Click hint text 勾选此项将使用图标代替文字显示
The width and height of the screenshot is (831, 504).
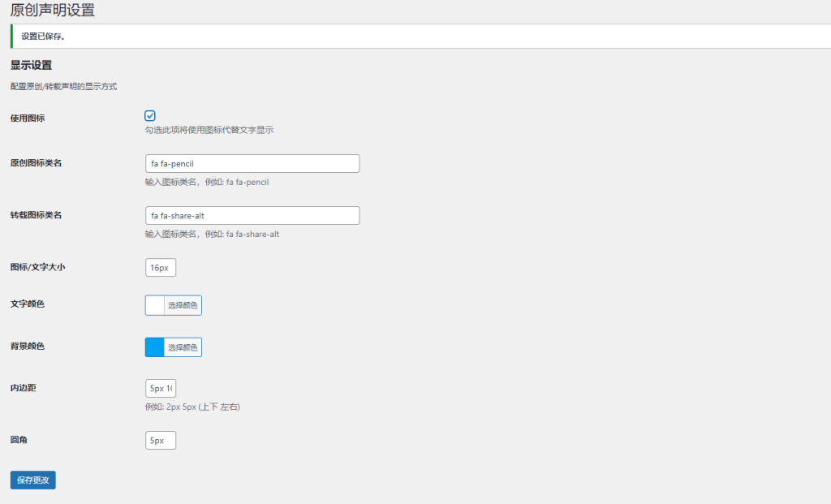point(209,130)
